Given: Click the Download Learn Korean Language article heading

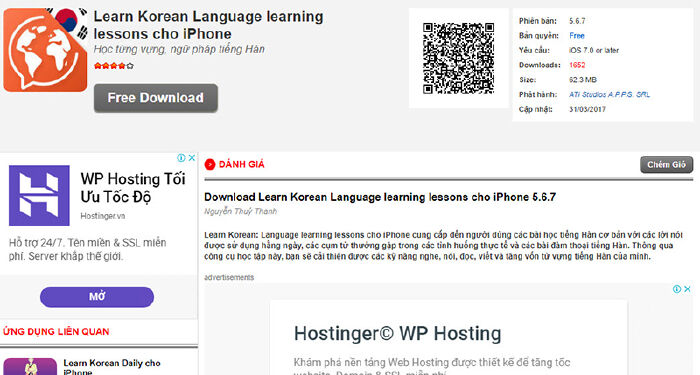Looking at the screenshot, I should pyautogui.click(x=379, y=197).
